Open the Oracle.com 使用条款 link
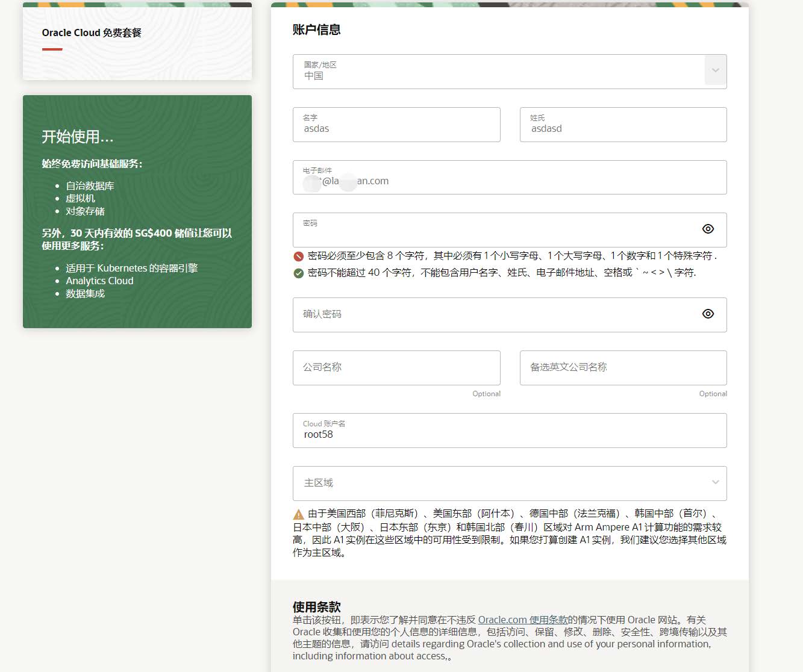This screenshot has height=672, width=803. tap(523, 620)
